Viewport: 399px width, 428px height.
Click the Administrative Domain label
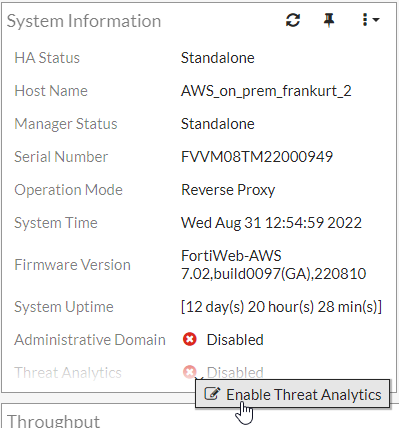point(90,340)
